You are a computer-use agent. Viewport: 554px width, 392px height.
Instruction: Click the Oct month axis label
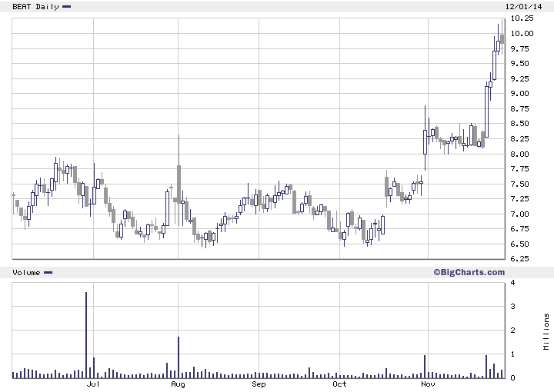coord(339,384)
